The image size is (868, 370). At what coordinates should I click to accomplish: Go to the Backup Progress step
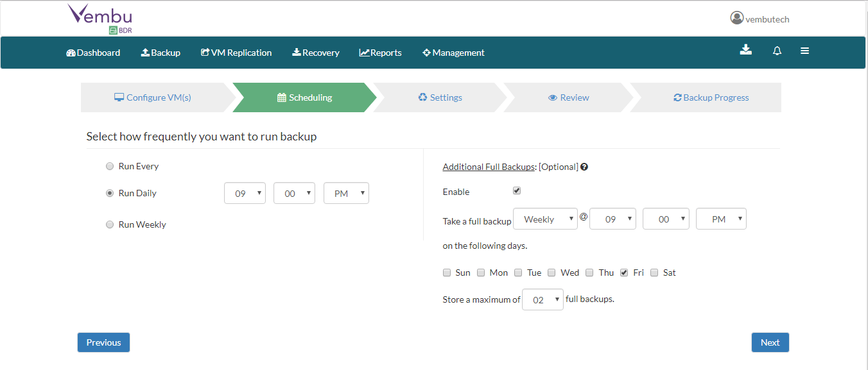point(711,97)
